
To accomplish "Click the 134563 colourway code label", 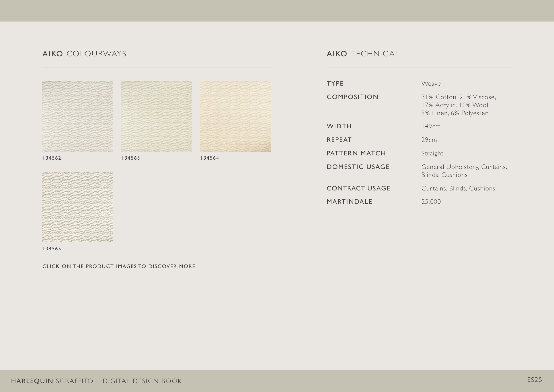I will pyautogui.click(x=131, y=158).
